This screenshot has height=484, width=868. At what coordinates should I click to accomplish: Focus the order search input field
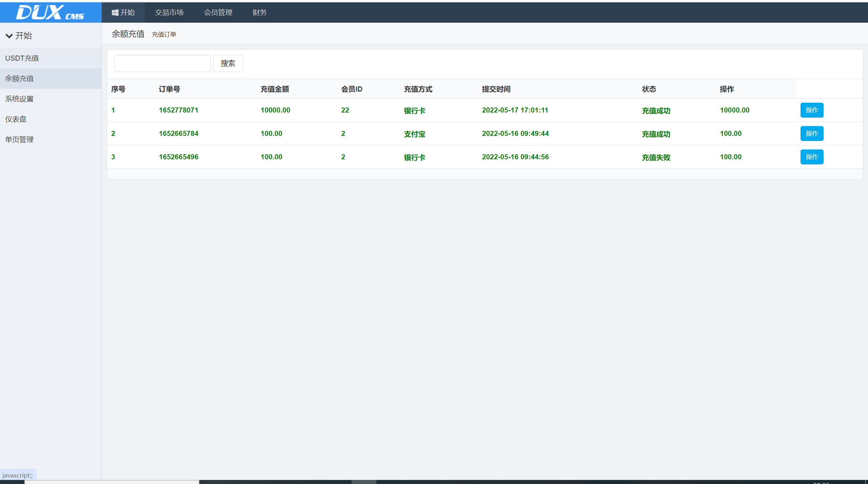(x=162, y=63)
